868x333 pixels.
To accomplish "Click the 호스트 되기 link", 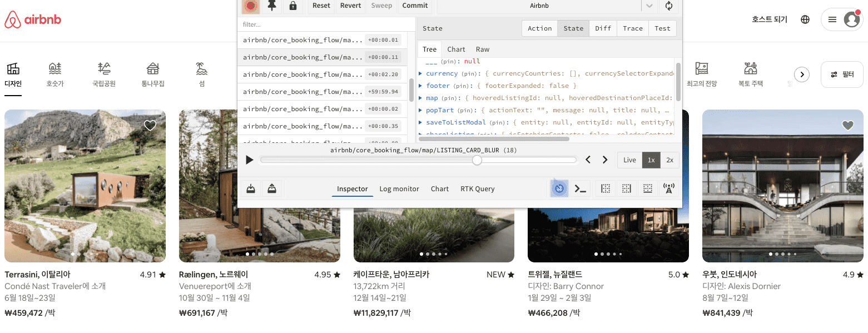I will [x=770, y=19].
